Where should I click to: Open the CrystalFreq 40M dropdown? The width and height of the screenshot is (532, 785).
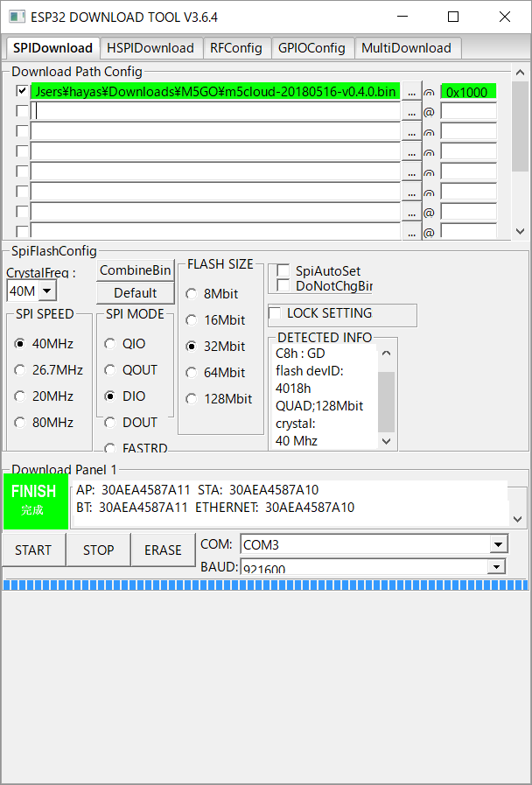coord(47,291)
